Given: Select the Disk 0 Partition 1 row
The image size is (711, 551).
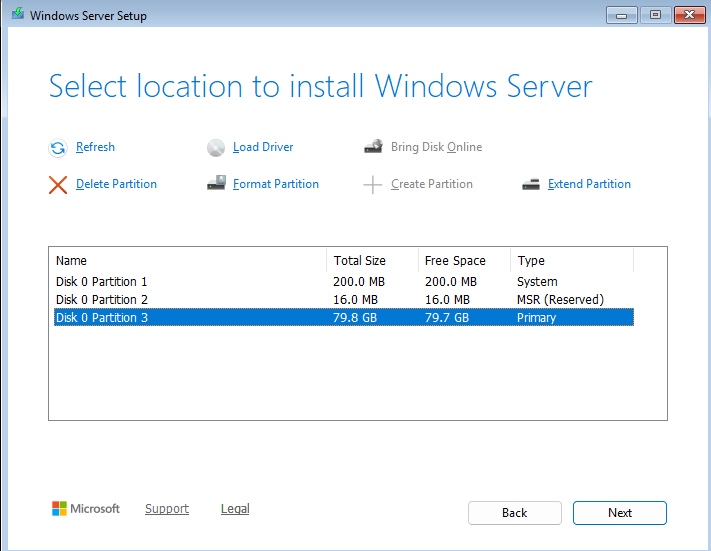Looking at the screenshot, I should (344, 282).
